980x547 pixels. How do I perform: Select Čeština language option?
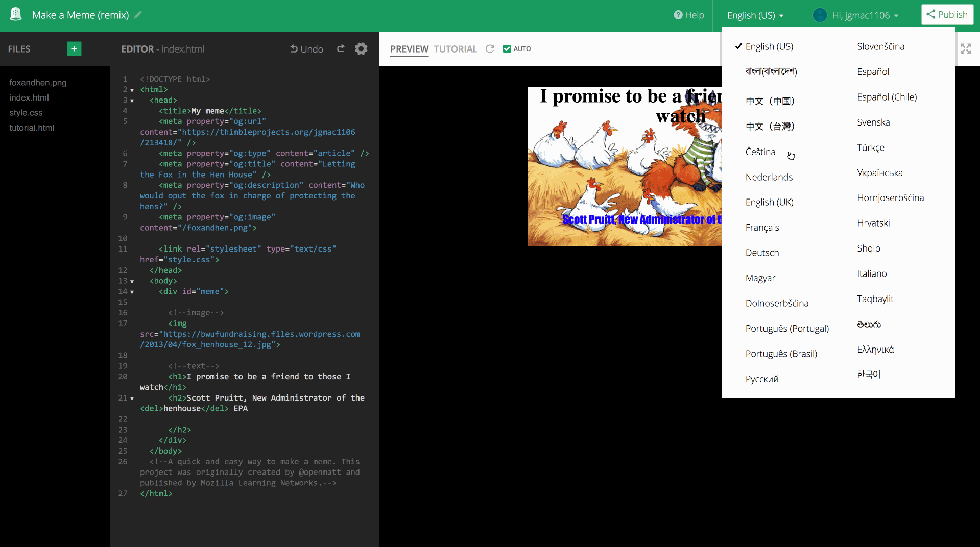coord(760,152)
